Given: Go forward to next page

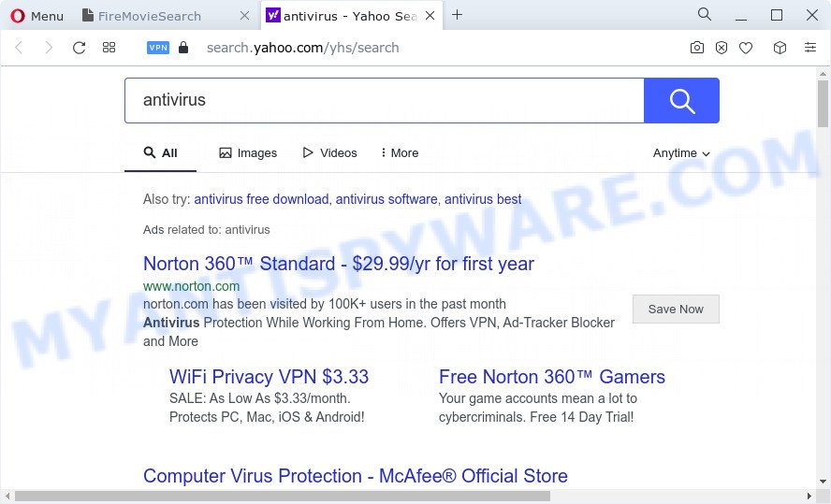Looking at the screenshot, I should click(49, 48).
